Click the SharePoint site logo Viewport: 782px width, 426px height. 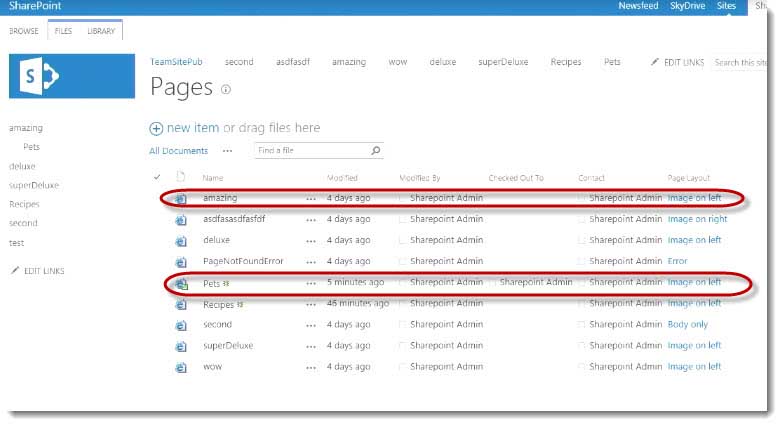[x=72, y=76]
